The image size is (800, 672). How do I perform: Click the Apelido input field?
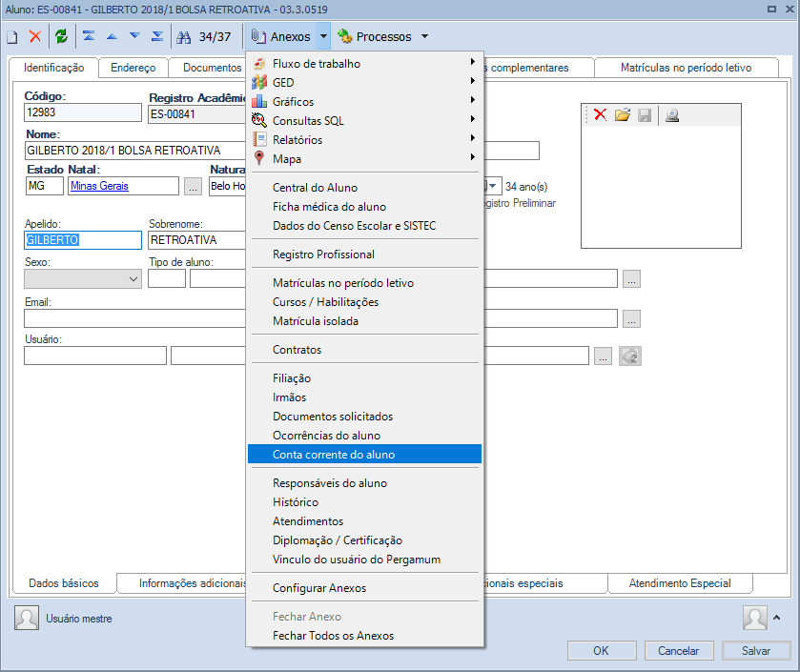83,240
